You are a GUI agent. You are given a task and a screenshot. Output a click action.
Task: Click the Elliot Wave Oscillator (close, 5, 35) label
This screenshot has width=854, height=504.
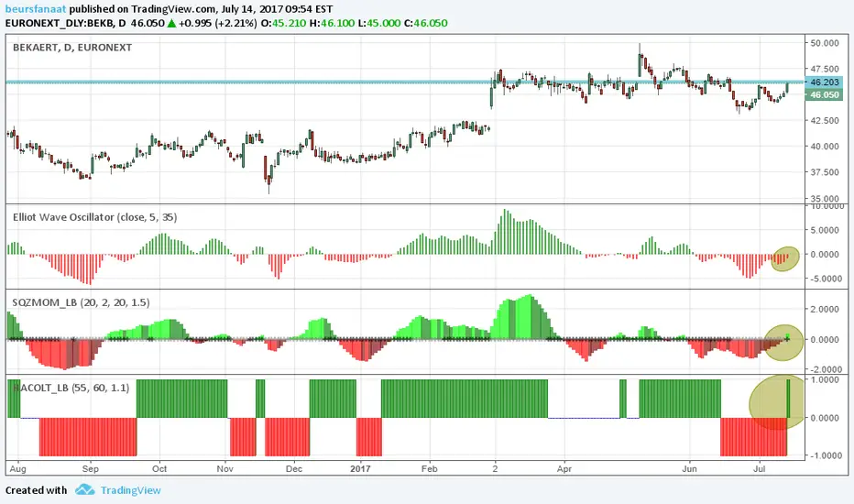[94, 217]
